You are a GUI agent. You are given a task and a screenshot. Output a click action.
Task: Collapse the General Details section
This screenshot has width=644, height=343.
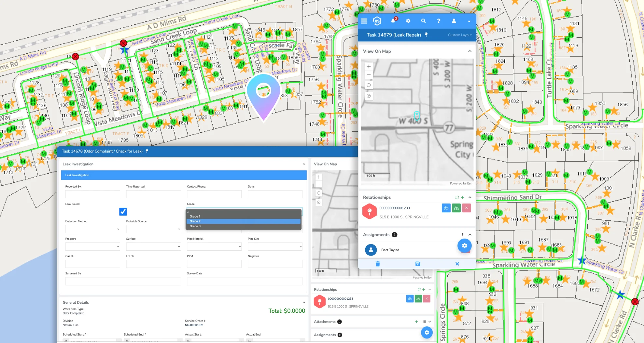coord(304,302)
